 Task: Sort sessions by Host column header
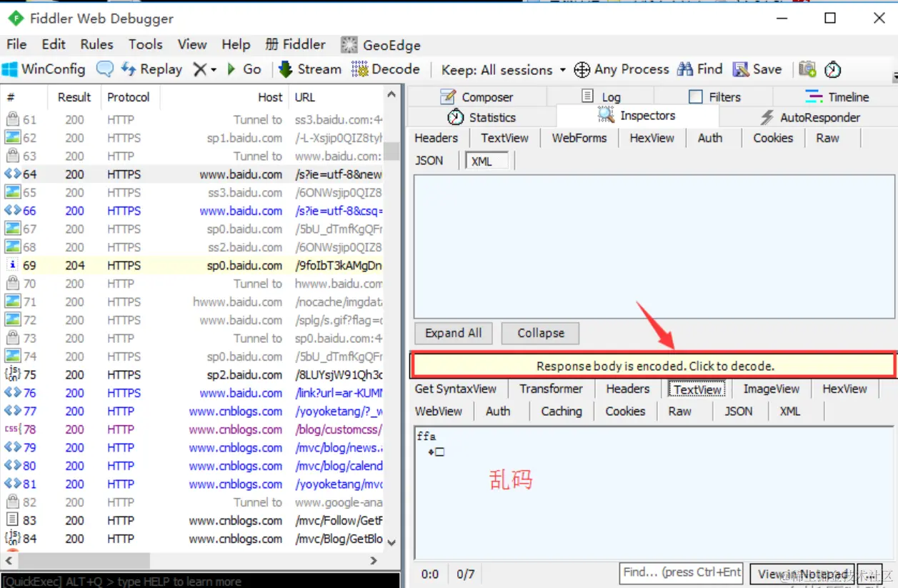point(224,97)
